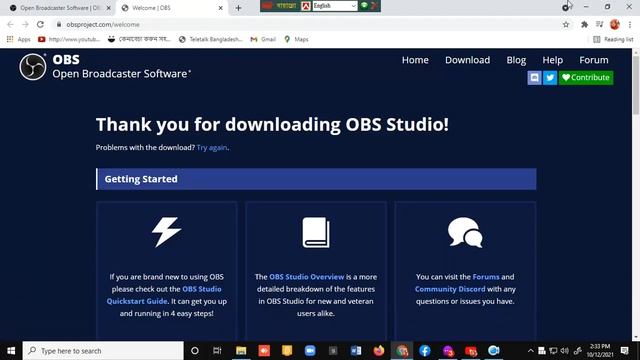
Task: Close the Open Broadcaster Software tab
Action: (x=109, y=8)
